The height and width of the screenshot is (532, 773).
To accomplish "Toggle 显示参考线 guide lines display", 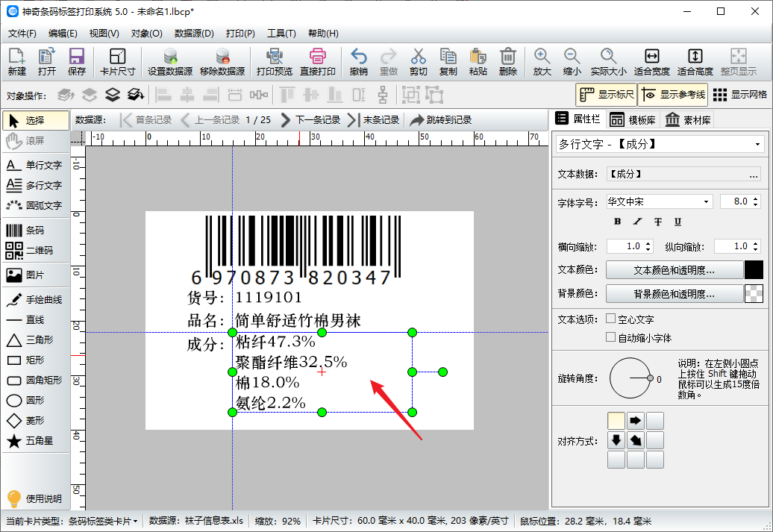I will [x=672, y=95].
